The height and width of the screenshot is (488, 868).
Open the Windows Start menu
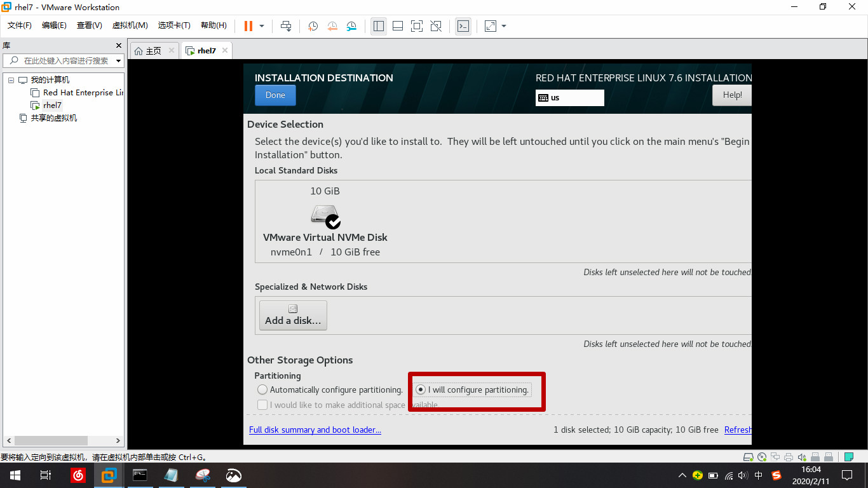(x=15, y=475)
